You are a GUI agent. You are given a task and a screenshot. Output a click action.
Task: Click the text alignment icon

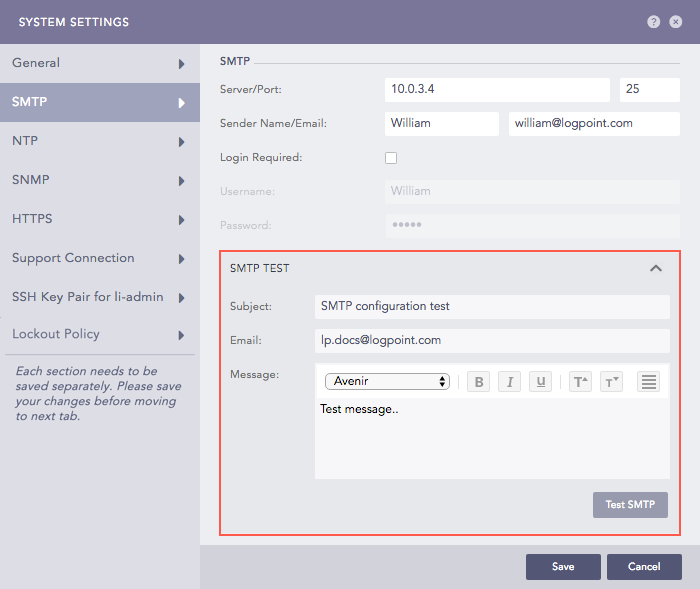(649, 382)
